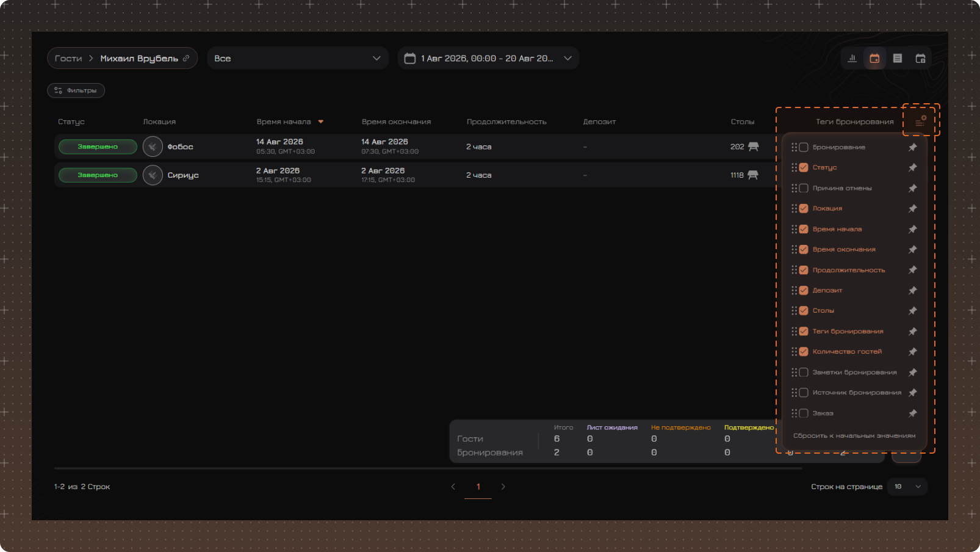Viewport: 980px width, 552px height.
Task: Open the column settings gear icon
Action: point(921,121)
